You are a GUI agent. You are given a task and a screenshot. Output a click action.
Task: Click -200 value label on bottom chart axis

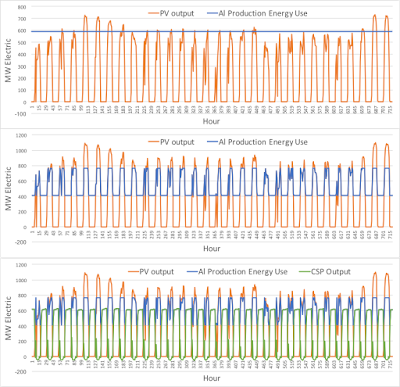(x=21, y=372)
